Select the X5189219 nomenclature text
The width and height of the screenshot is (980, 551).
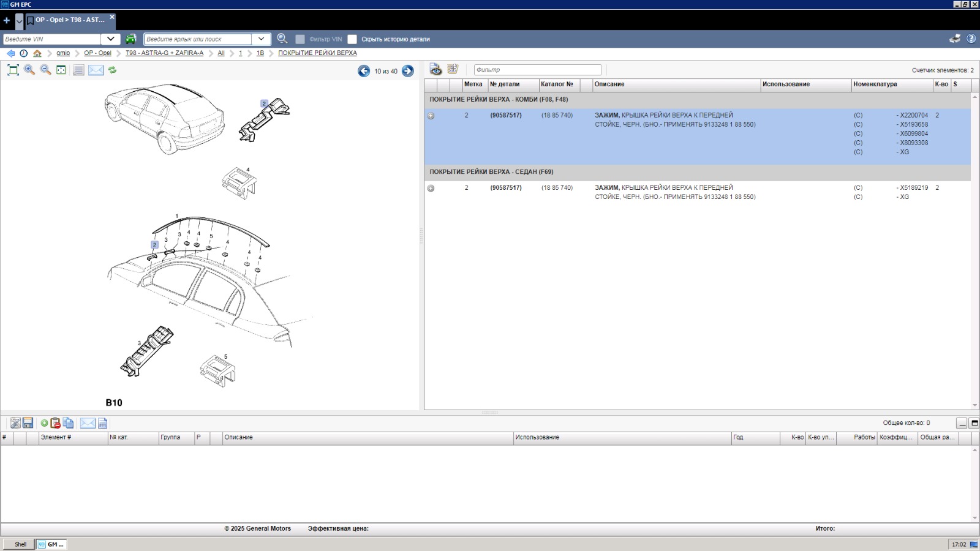(913, 188)
